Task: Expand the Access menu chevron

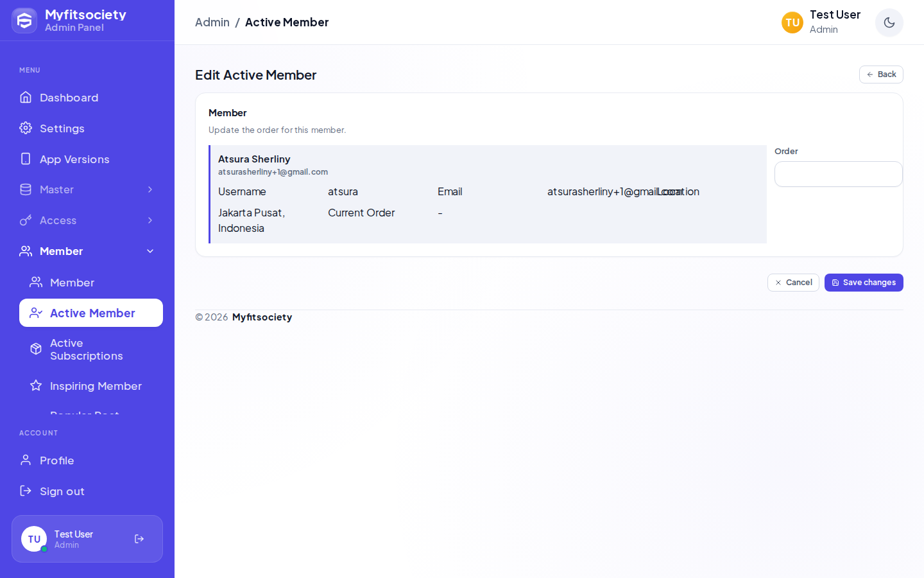Action: [150, 220]
